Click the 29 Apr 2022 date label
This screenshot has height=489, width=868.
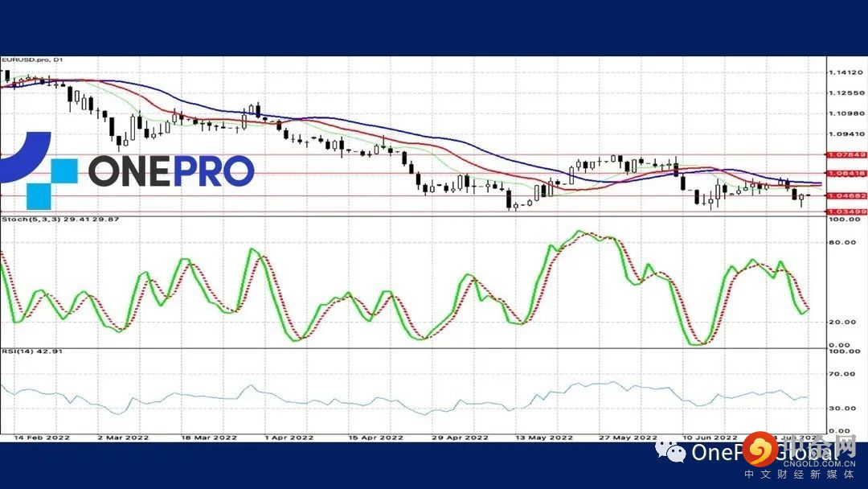click(x=460, y=438)
